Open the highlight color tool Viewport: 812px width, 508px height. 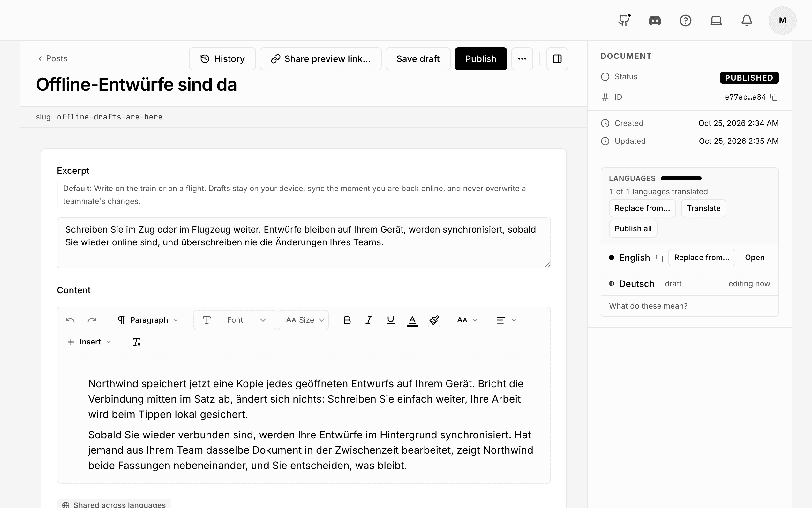pyautogui.click(x=434, y=320)
